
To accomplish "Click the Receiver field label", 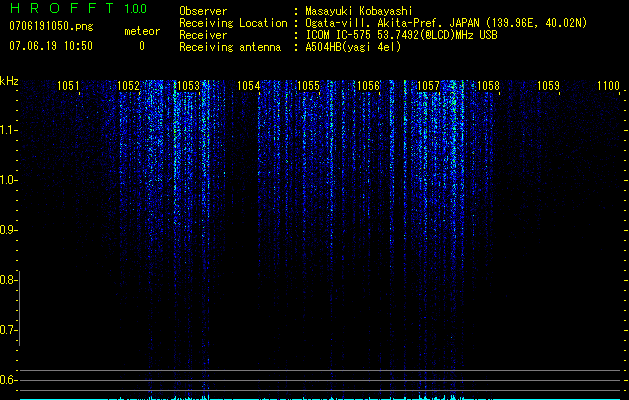I will [203, 35].
